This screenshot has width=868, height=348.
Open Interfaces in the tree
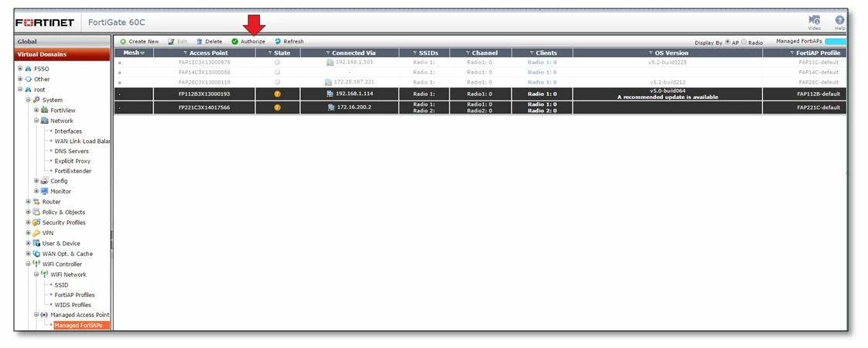pyautogui.click(x=68, y=131)
